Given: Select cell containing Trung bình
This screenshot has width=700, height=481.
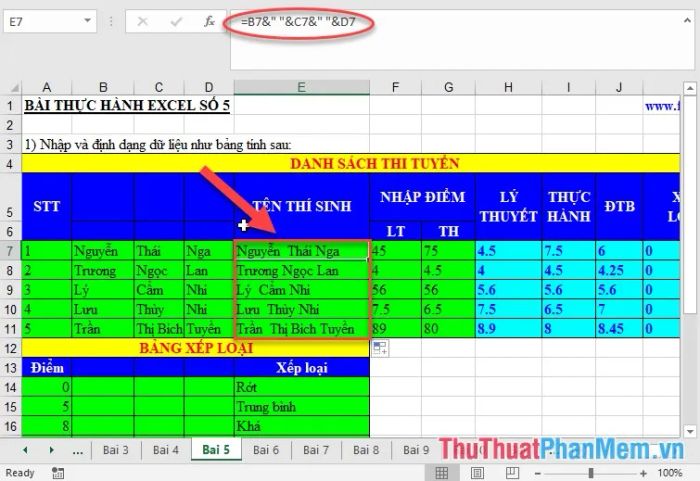Looking at the screenshot, I should tap(302, 406).
